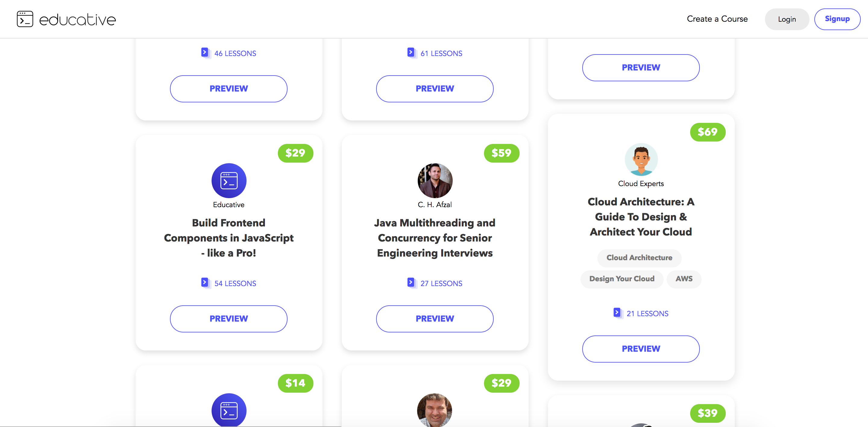The image size is (868, 427).
Task: Click the Educative terminal logo icon
Action: [25, 19]
